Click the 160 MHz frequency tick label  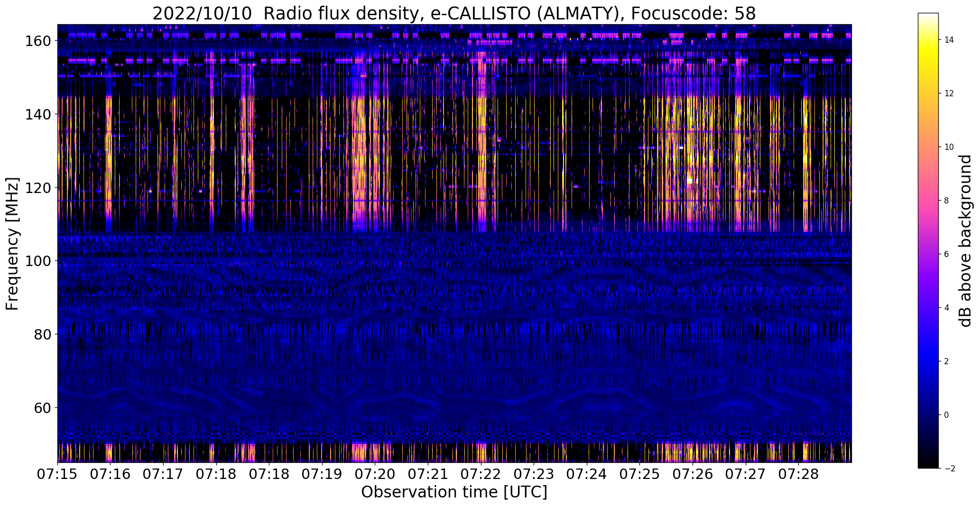38,41
